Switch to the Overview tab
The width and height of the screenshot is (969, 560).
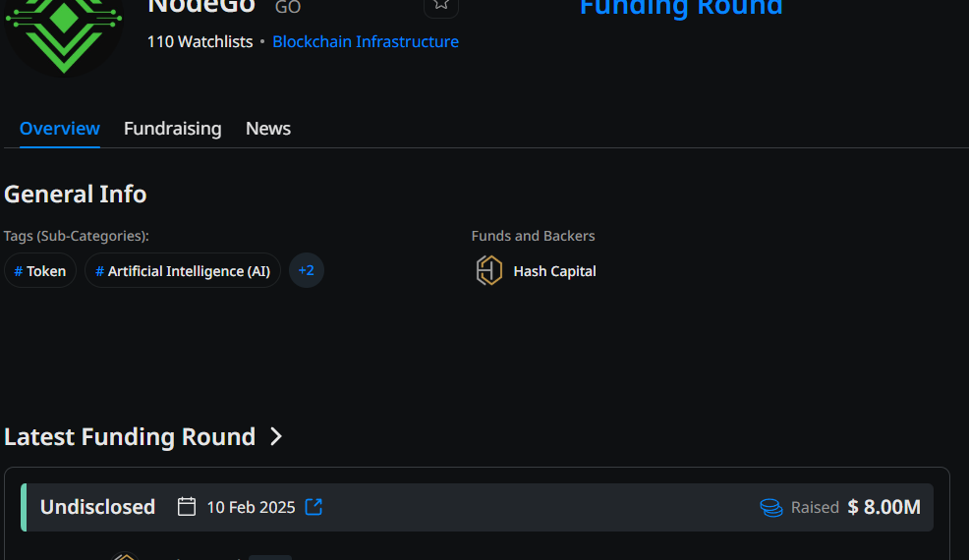pos(60,129)
